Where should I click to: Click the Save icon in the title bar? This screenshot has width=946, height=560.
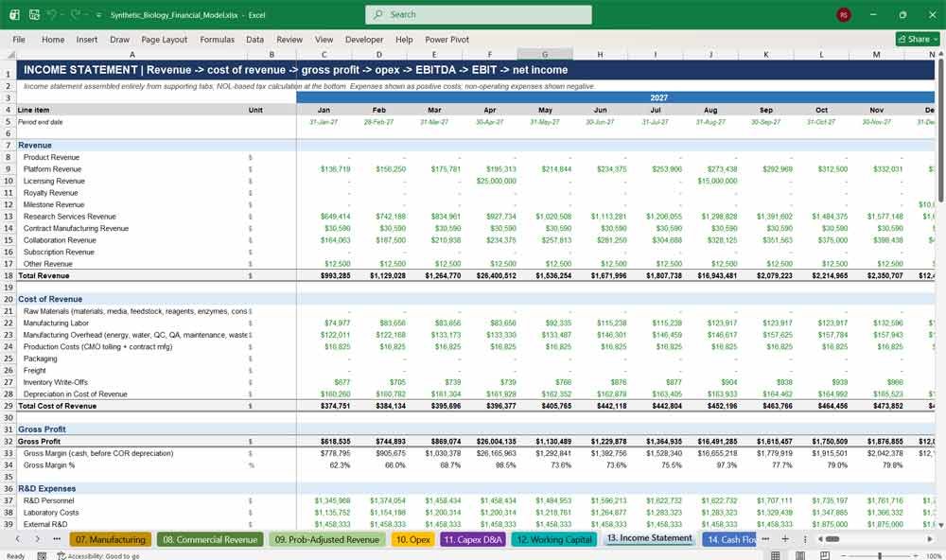[x=34, y=14]
